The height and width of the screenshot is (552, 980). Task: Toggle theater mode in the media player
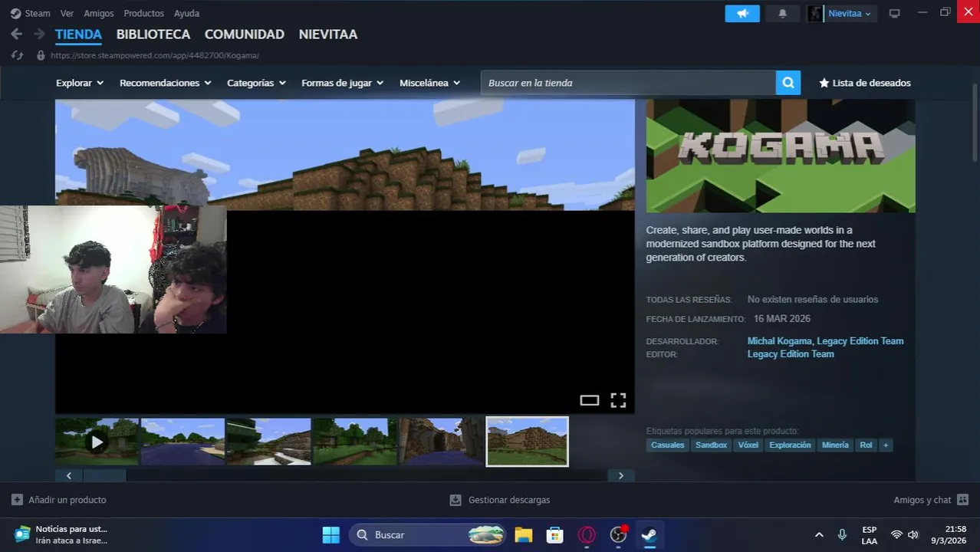click(x=589, y=400)
